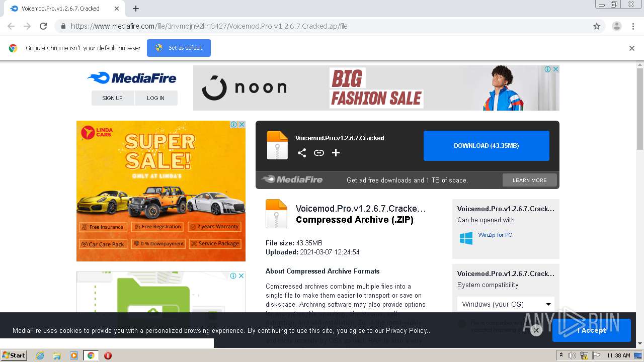The width and height of the screenshot is (644, 362).
Task: Click the share icon for the file
Action: point(302,153)
